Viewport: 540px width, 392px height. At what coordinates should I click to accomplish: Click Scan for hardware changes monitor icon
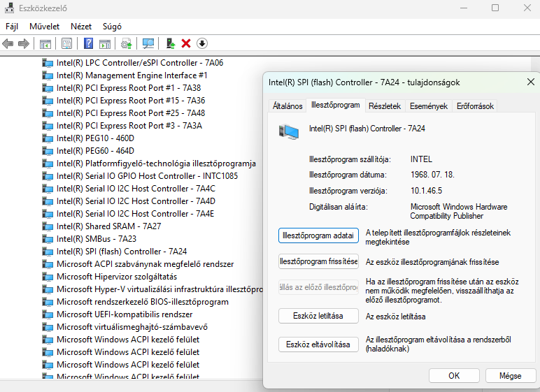click(x=148, y=44)
